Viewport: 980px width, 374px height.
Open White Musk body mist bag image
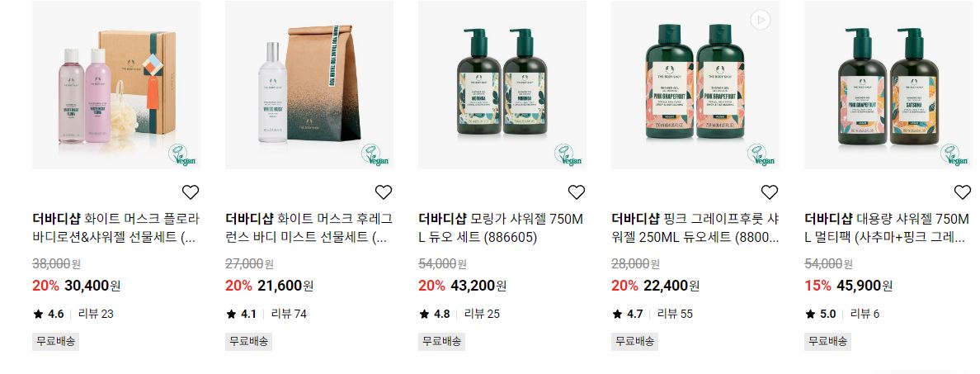point(309,85)
